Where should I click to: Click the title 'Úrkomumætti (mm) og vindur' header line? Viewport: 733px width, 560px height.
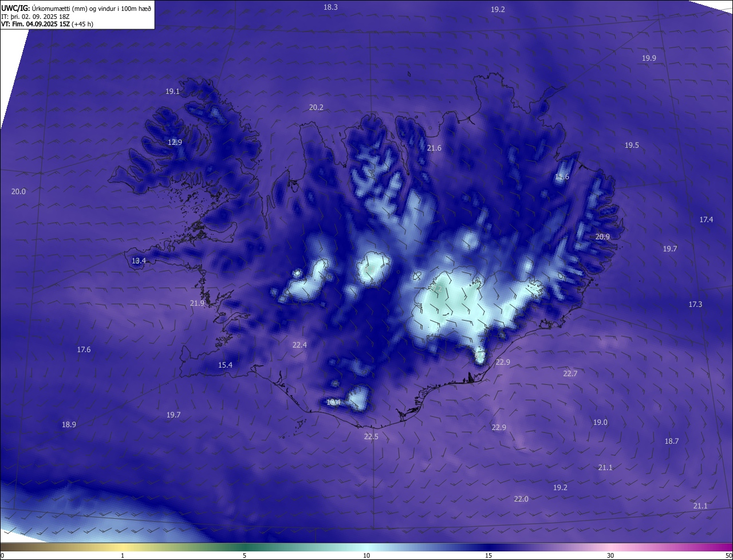point(77,9)
